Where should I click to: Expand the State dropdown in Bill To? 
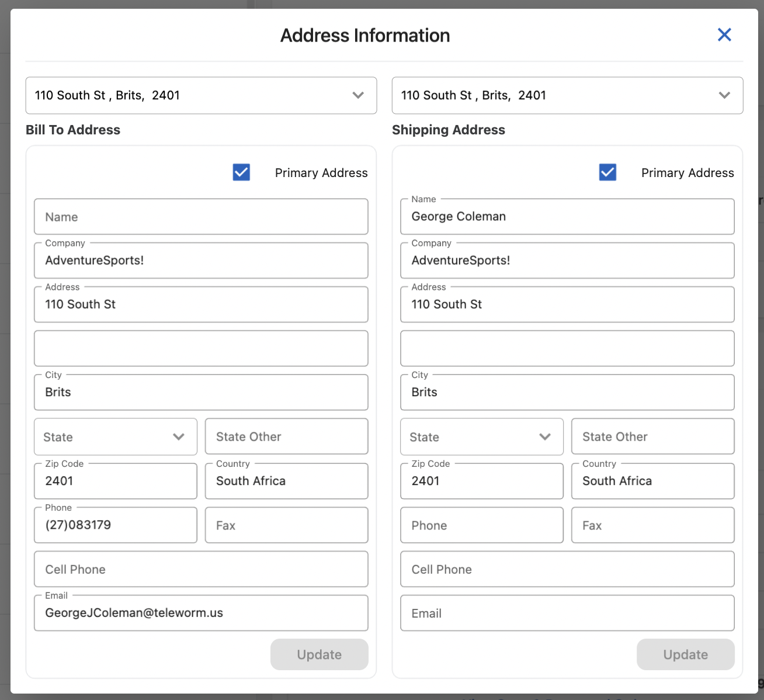(116, 437)
